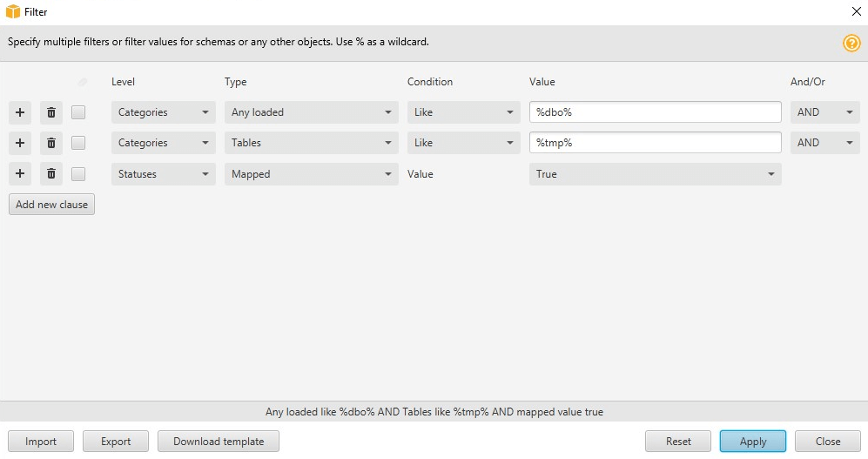Click the Add new clause button
The image size is (868, 459).
(x=51, y=205)
